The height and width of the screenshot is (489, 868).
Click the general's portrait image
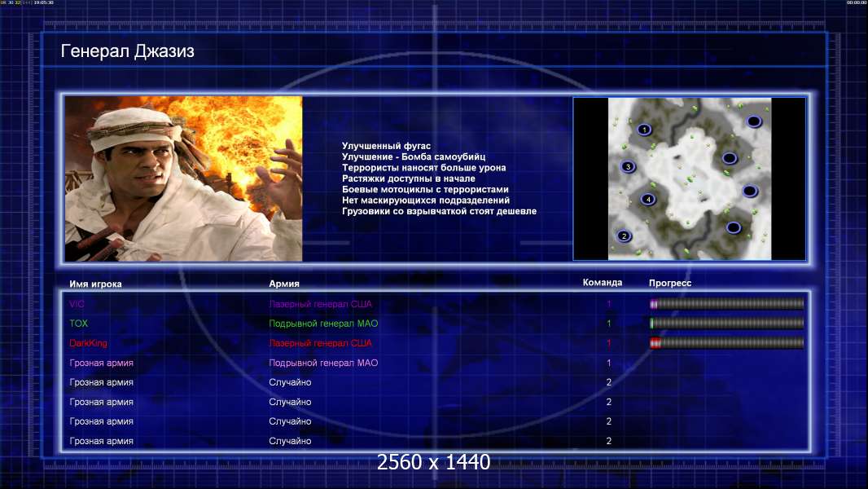pyautogui.click(x=184, y=178)
